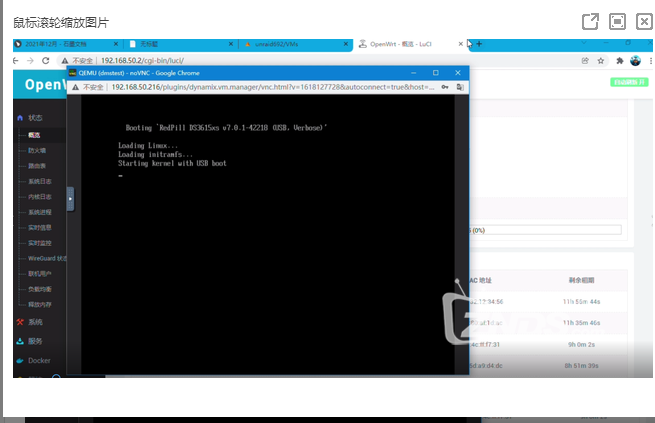
Task: Click the translate icon in noVNC popup
Action: 460,87
